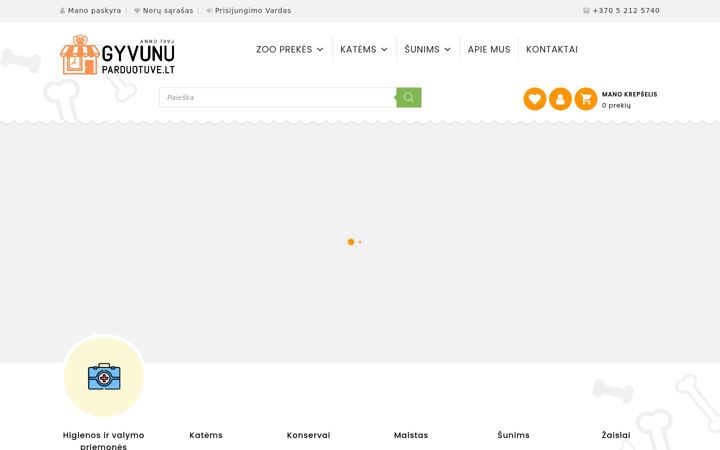Select the small slider dot in the banner
Viewport: 720px width, 450px height.
click(x=360, y=242)
